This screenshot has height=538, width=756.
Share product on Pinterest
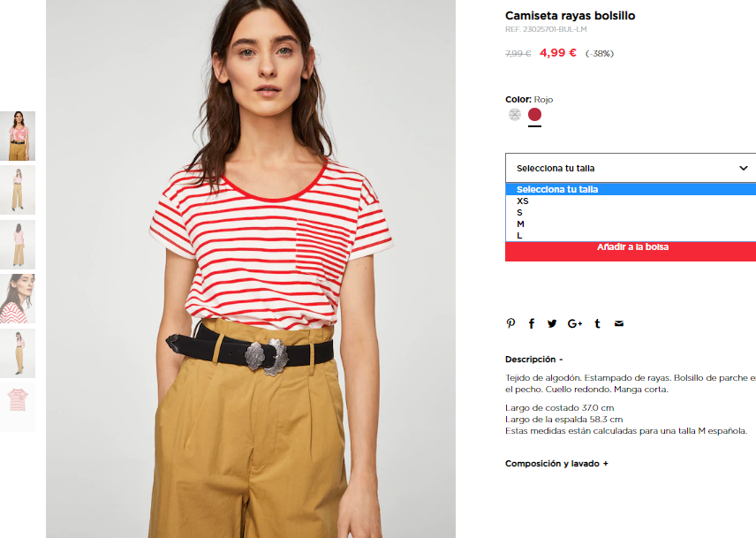[510, 323]
